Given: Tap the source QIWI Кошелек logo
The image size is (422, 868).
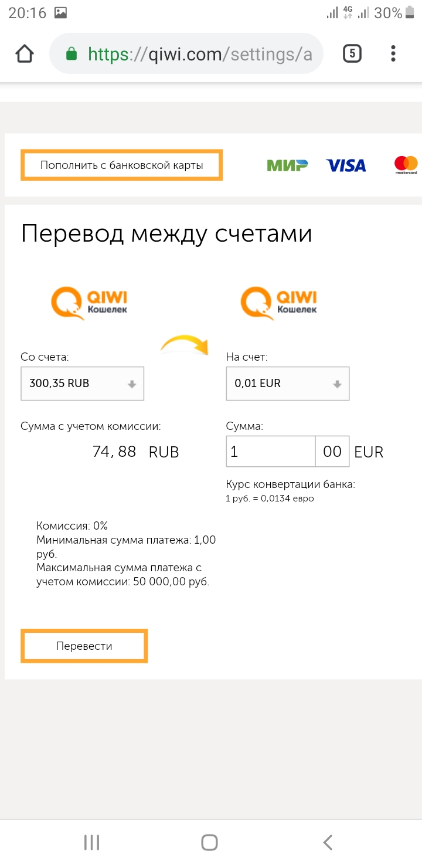Looking at the screenshot, I should [x=90, y=303].
